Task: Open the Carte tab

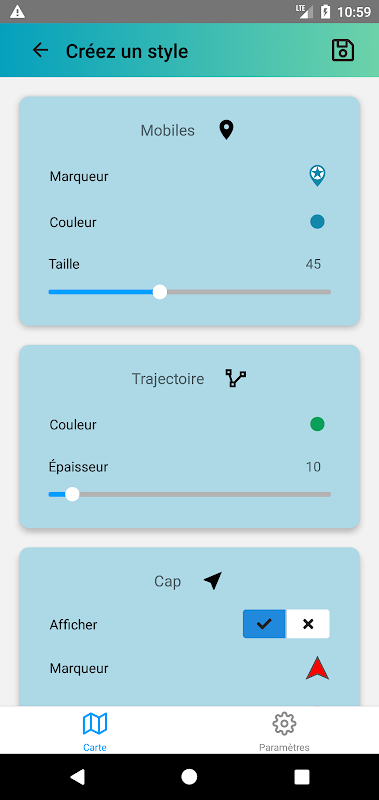Action: pos(95,731)
